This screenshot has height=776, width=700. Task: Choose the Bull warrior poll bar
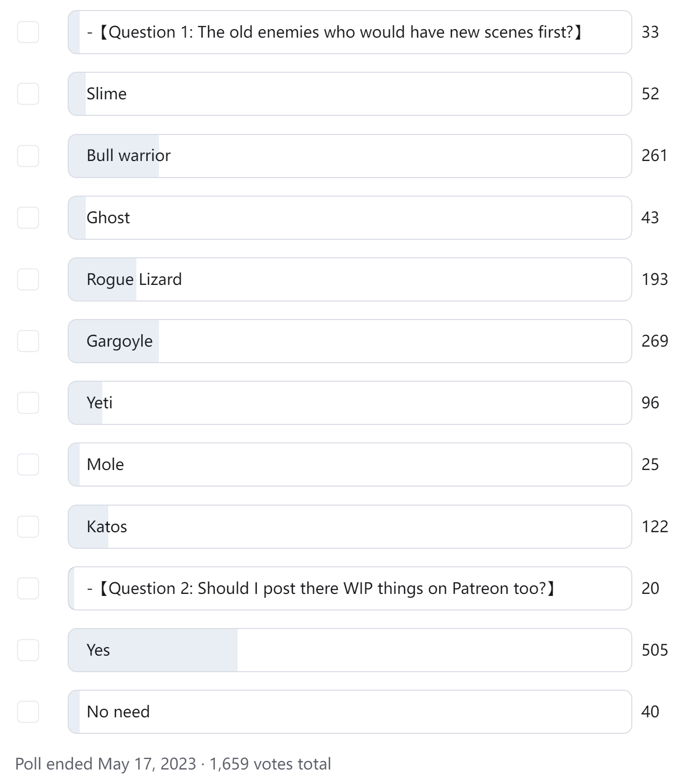tap(350, 156)
